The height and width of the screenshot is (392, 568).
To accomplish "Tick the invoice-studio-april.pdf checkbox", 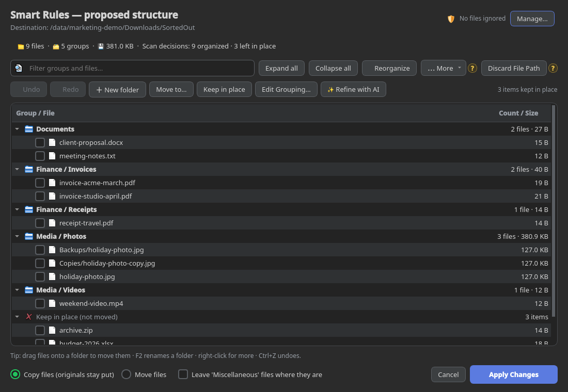I will [40, 196].
